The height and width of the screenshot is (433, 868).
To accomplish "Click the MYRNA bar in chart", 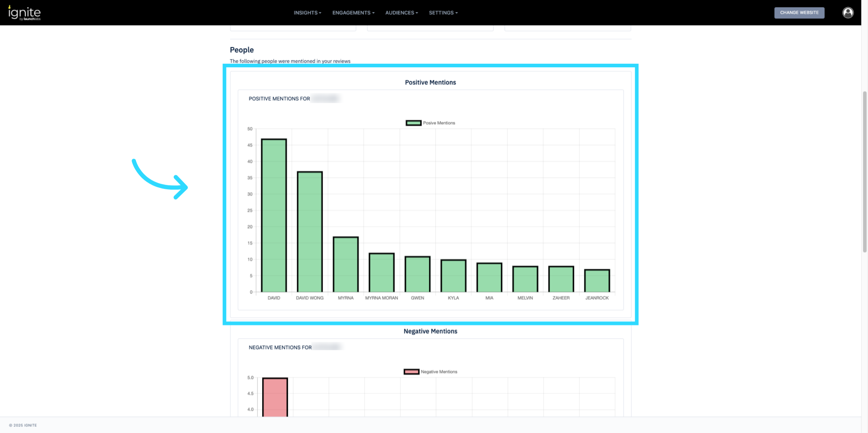I will (x=345, y=264).
